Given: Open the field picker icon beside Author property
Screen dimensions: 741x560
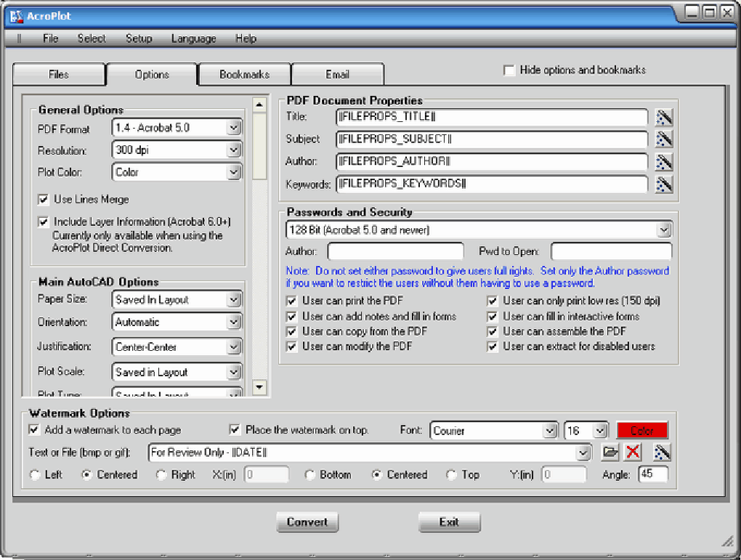Looking at the screenshot, I should 664,162.
